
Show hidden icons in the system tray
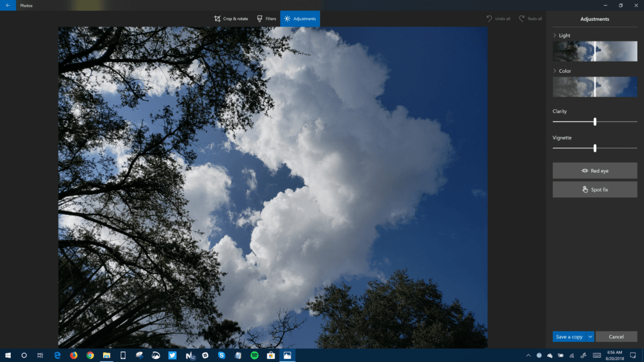528,355
